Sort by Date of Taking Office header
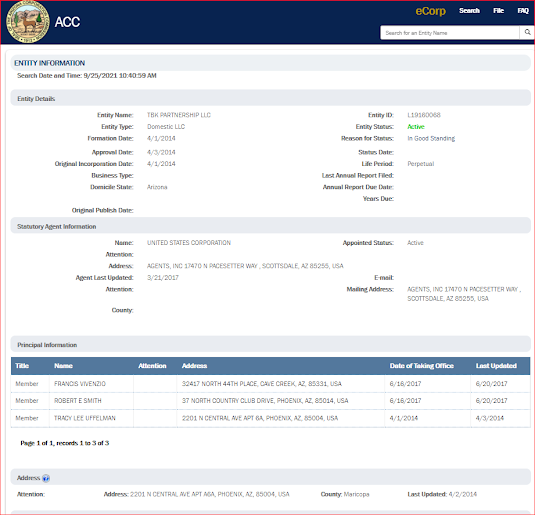Screen dimensions: 535x515 tap(421, 366)
